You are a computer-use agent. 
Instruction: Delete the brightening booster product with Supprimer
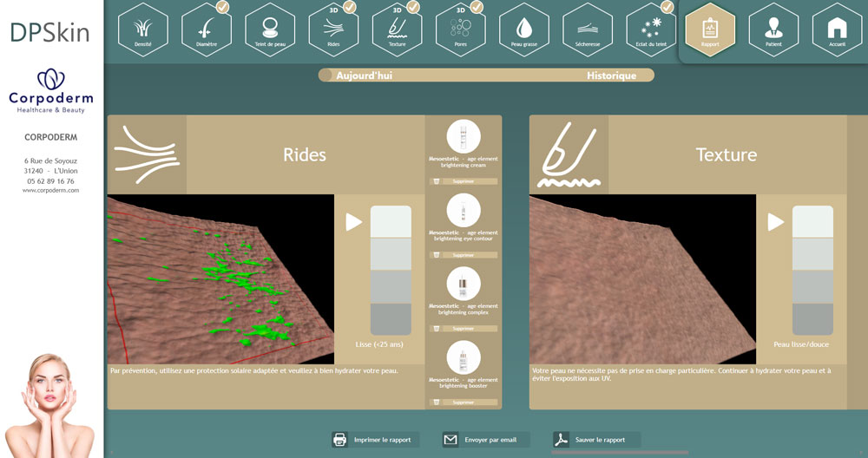pyautogui.click(x=464, y=402)
